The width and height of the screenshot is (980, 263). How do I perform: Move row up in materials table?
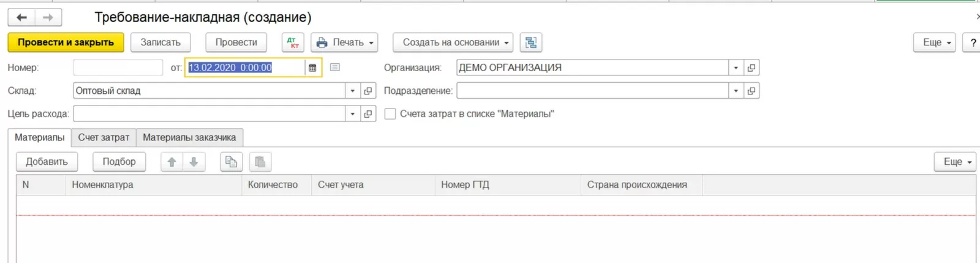172,162
